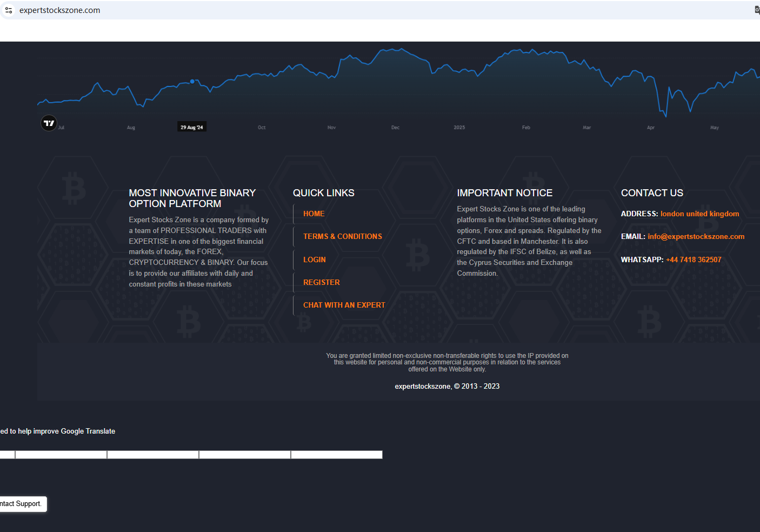
Task: Click the "expertstockszone, © 2013 - 2023" copyright text
Action: click(447, 387)
